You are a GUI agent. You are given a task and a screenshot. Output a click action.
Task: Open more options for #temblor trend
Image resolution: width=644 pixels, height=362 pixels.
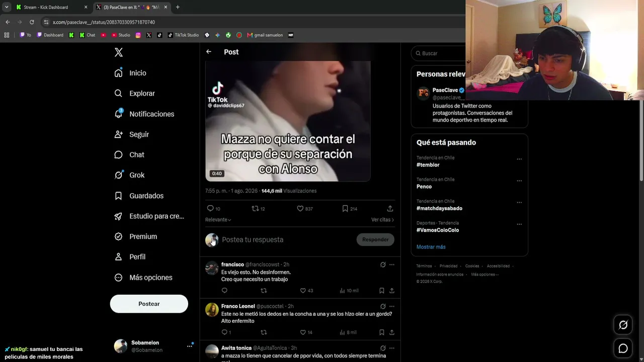point(519,159)
